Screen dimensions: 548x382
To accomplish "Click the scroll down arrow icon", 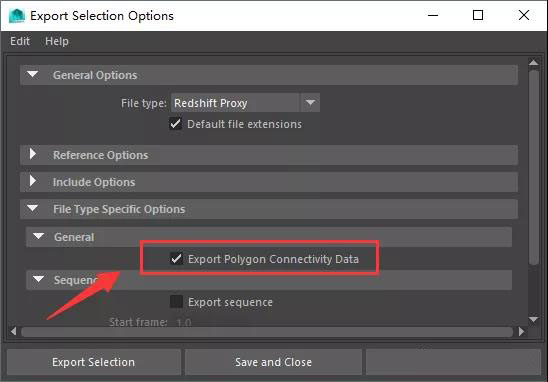I will [x=533, y=319].
